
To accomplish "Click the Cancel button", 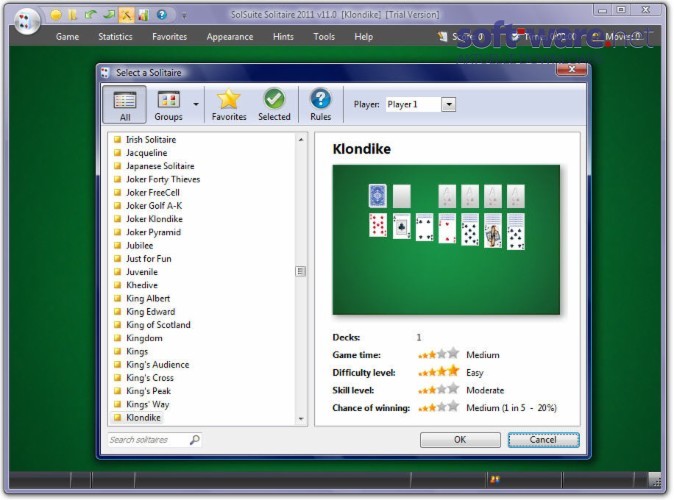I will 543,440.
